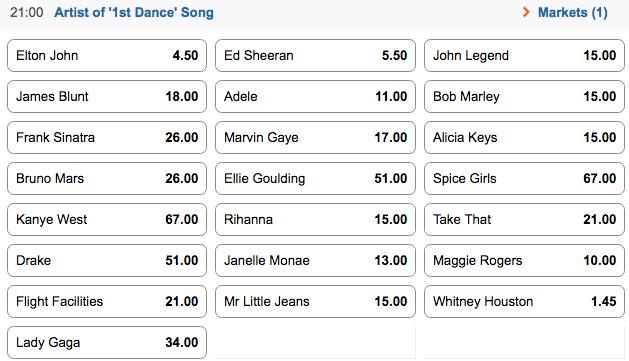Select Janelle Monae at 13.00
The image size is (629, 361).
315,260
